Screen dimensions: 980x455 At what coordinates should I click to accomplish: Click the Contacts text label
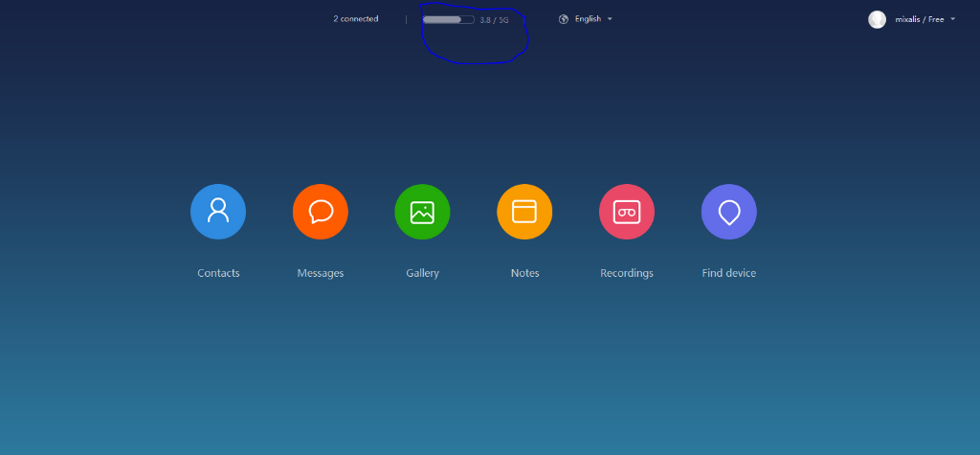[218, 273]
